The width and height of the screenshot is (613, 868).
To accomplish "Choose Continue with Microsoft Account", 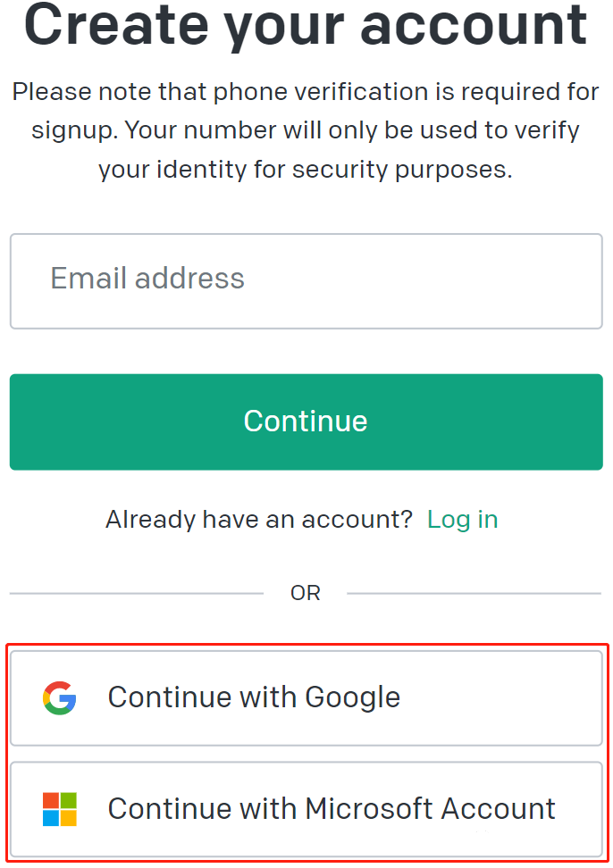I will pos(306,809).
